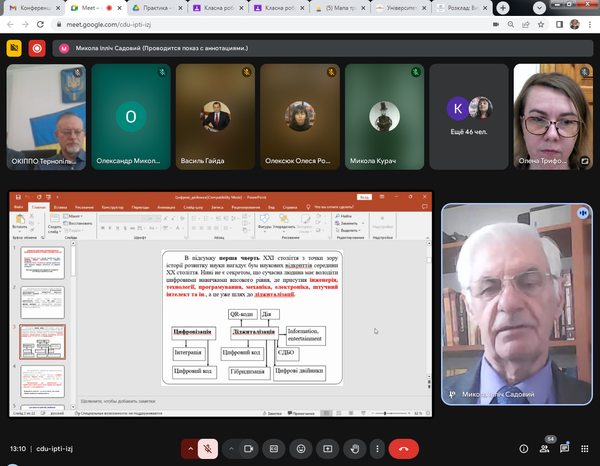Screen dimensions: 600x466
Task: Click the yellow transcript indicator icon
Action: tap(14, 47)
